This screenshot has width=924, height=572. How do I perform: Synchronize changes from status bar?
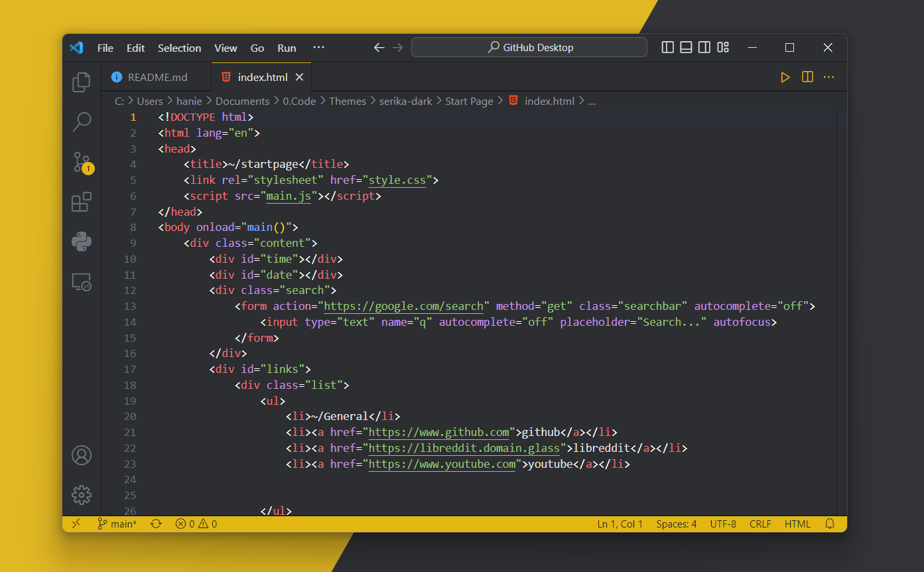[x=156, y=524]
